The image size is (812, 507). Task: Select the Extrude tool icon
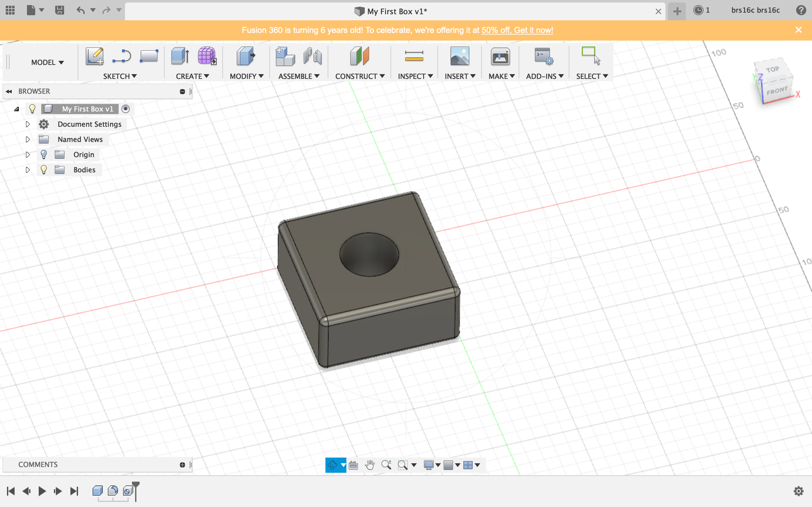[x=180, y=56]
